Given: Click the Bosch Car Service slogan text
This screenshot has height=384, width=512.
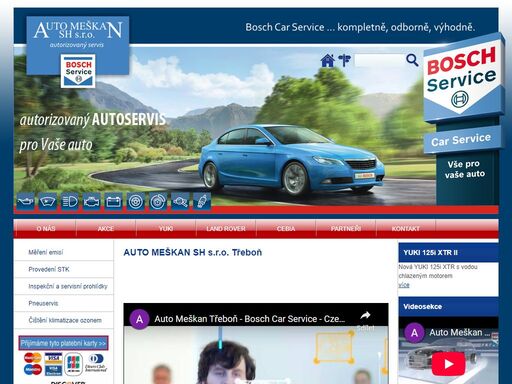Looking at the screenshot, I should (x=360, y=27).
